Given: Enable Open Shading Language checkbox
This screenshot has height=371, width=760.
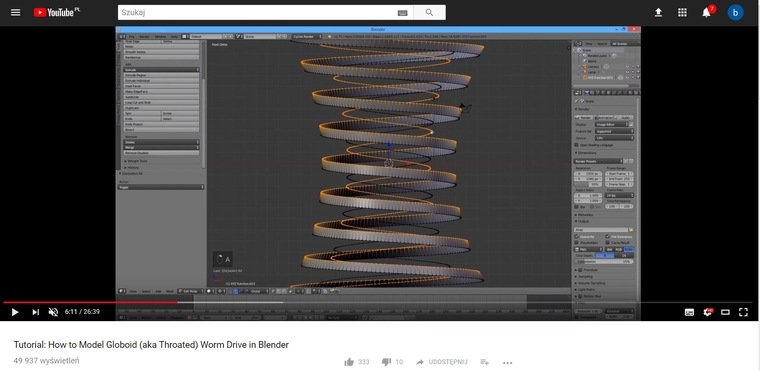Looking at the screenshot, I should click(576, 145).
